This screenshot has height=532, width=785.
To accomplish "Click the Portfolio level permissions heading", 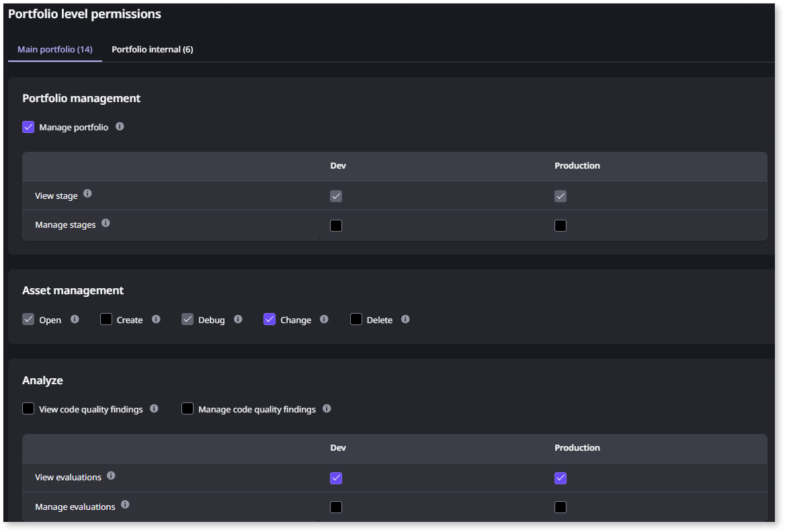I will coord(85,14).
